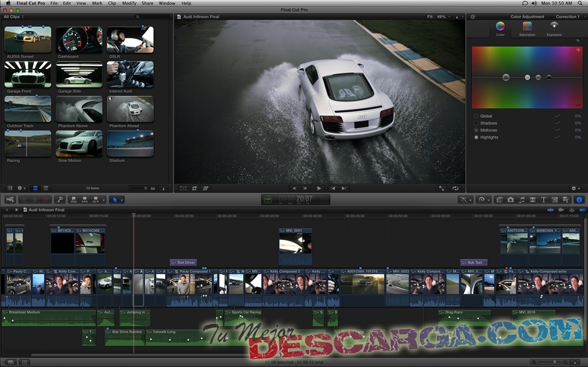Open the media import button
Screen dimensions: 588x367
pyautogui.click(x=10, y=200)
